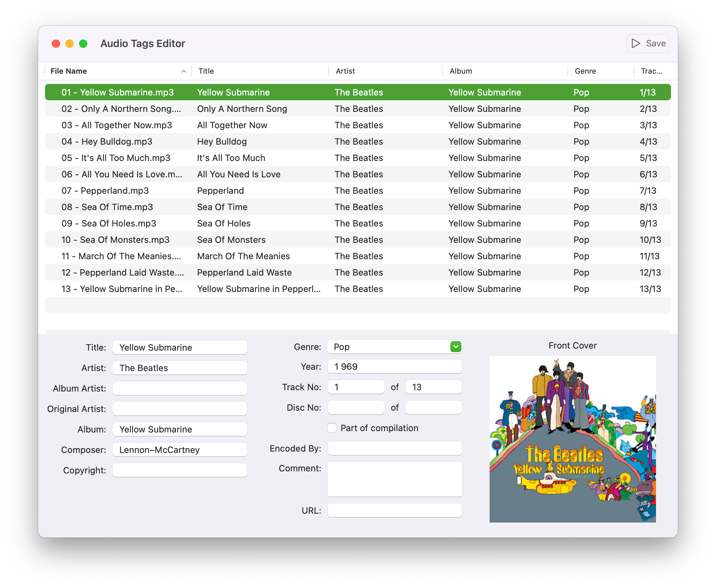Focus the Track No total field
This screenshot has width=716, height=588.
[x=433, y=387]
